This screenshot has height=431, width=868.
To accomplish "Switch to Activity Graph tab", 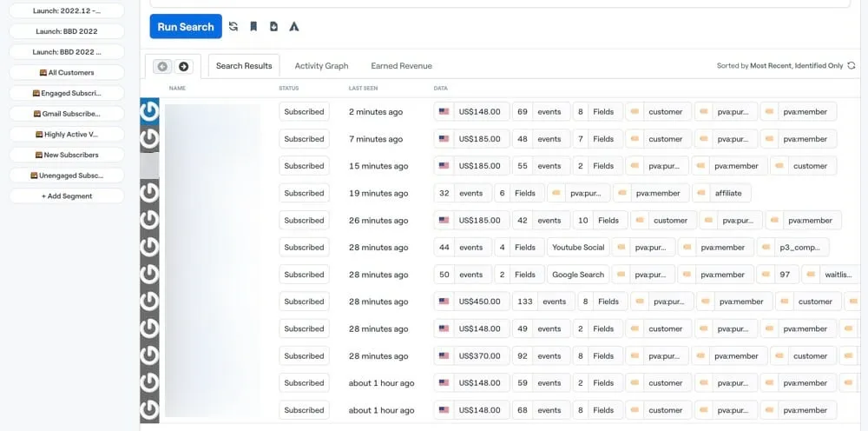I will pos(321,66).
